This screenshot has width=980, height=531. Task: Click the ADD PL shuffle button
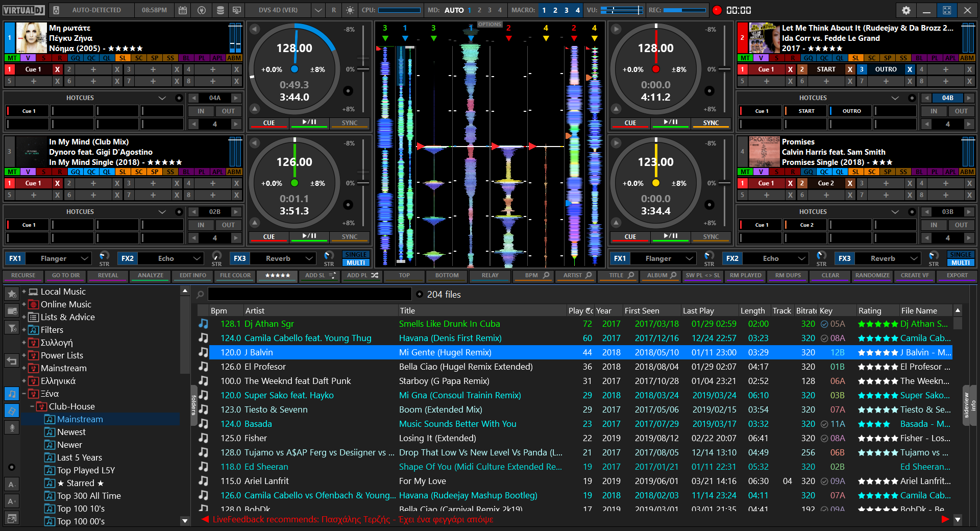(362, 275)
